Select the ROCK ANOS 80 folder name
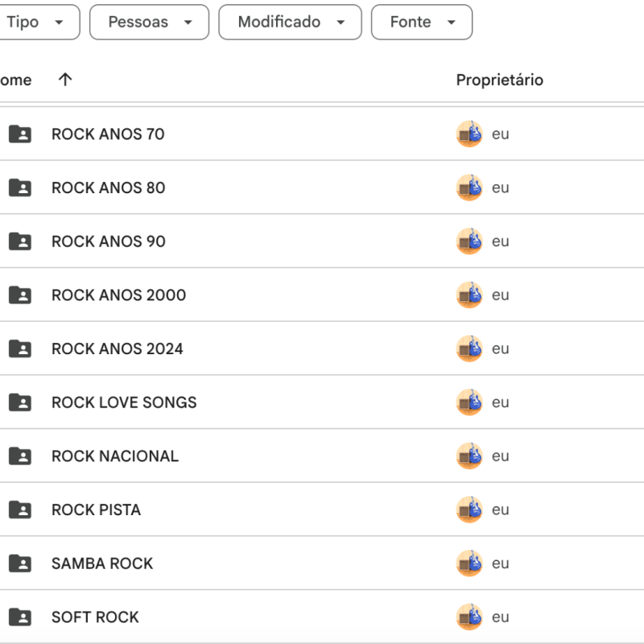This screenshot has height=644, width=644. pos(108,188)
